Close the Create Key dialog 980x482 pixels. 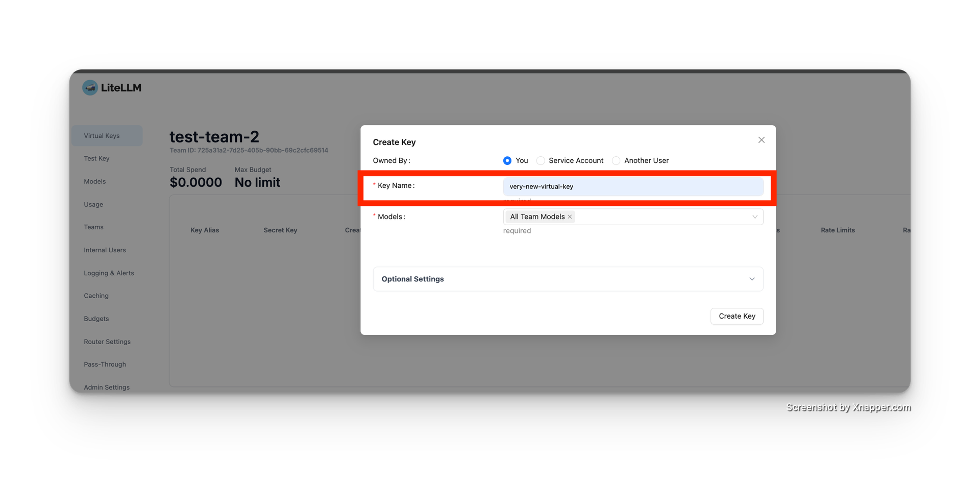761,140
